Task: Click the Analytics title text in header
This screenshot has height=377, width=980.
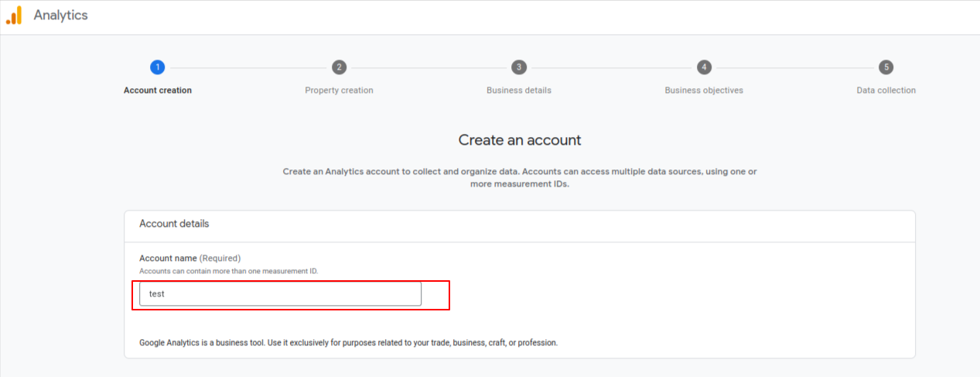Action: point(60,15)
